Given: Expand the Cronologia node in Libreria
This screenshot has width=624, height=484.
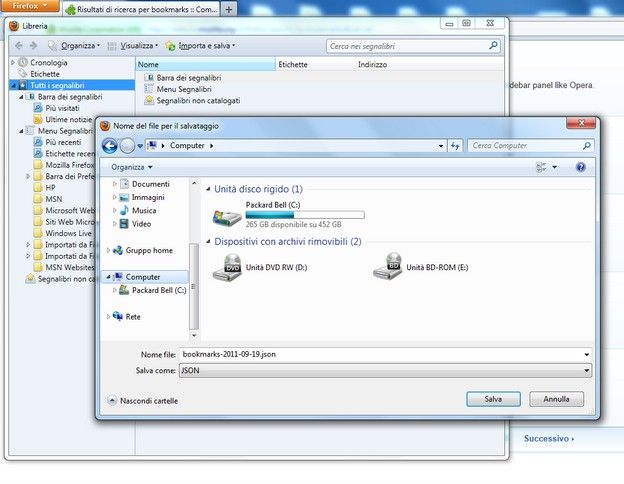Looking at the screenshot, I should tap(13, 62).
